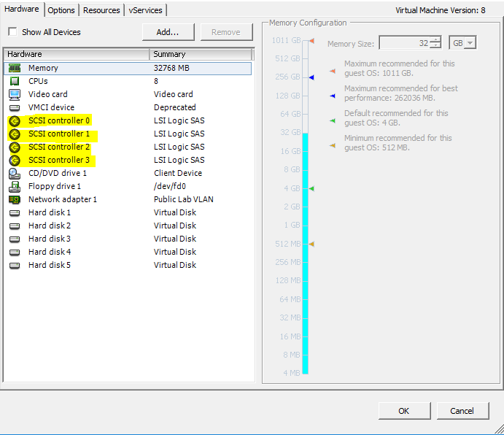Click the 64 GB scale label
Image resolution: width=504 pixels, height=435 pixels.
pos(290,114)
